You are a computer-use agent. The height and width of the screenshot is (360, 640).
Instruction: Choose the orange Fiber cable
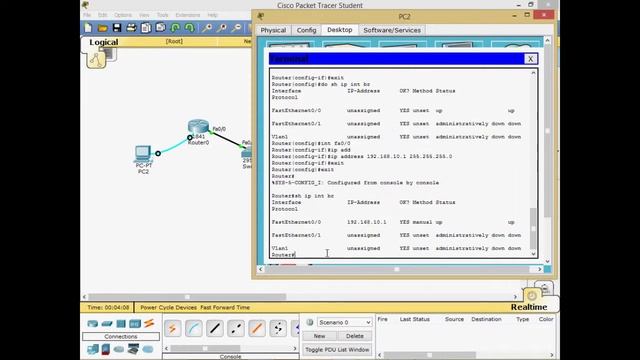pos(257,329)
